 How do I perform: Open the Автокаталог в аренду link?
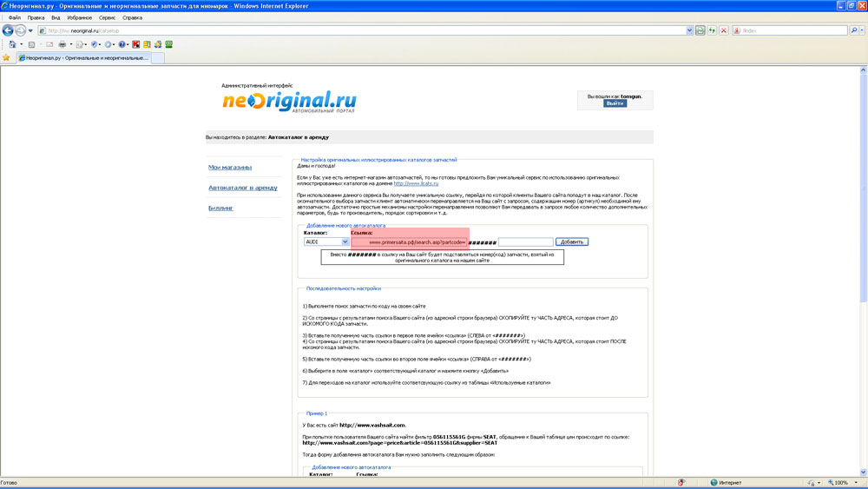click(242, 188)
